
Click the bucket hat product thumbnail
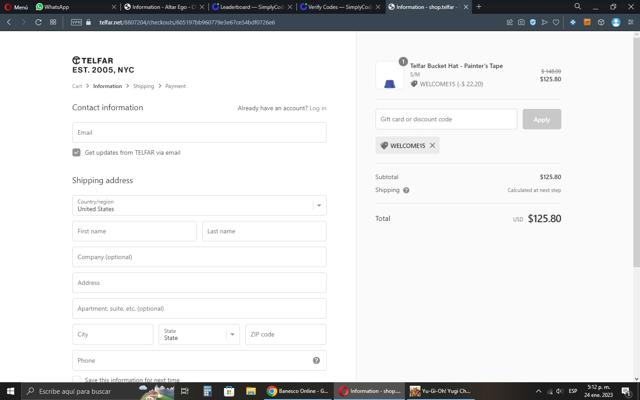(389, 76)
